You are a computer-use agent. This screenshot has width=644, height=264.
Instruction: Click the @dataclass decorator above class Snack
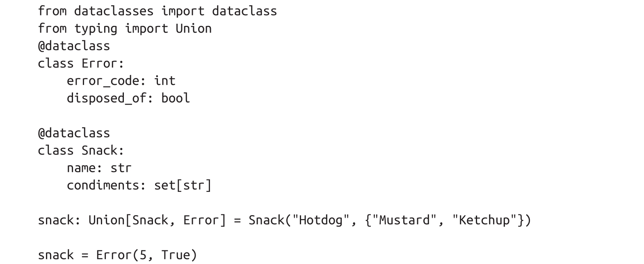(74, 133)
